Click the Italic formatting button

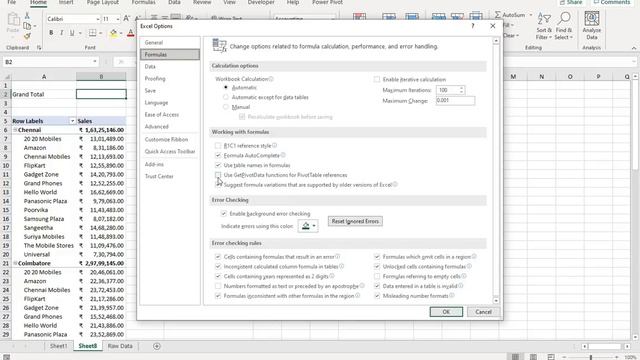pyautogui.click(x=62, y=33)
